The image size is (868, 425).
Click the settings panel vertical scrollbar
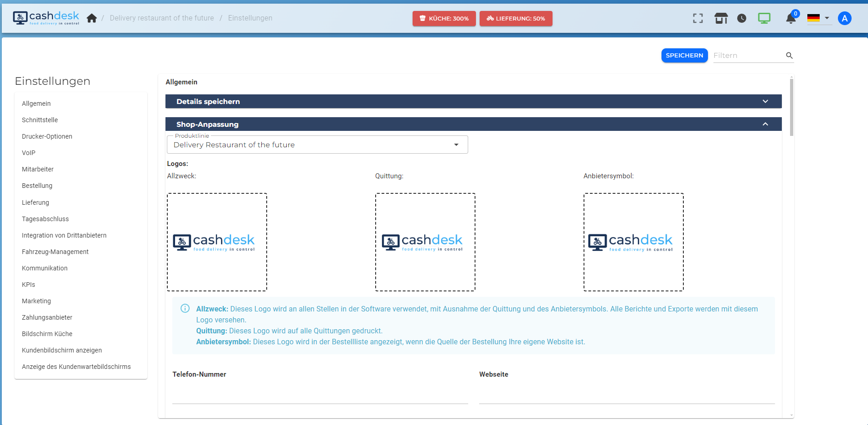click(x=791, y=107)
